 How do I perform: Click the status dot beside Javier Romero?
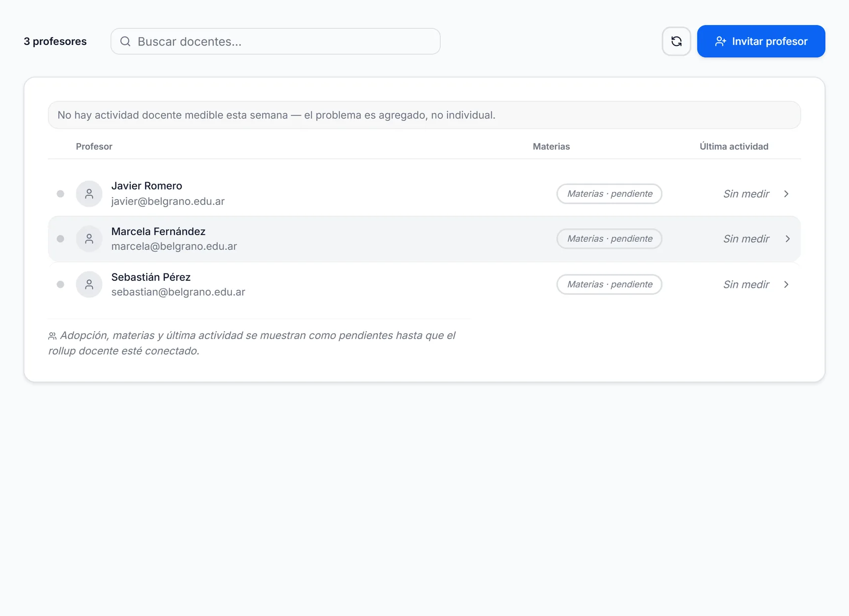click(x=60, y=194)
